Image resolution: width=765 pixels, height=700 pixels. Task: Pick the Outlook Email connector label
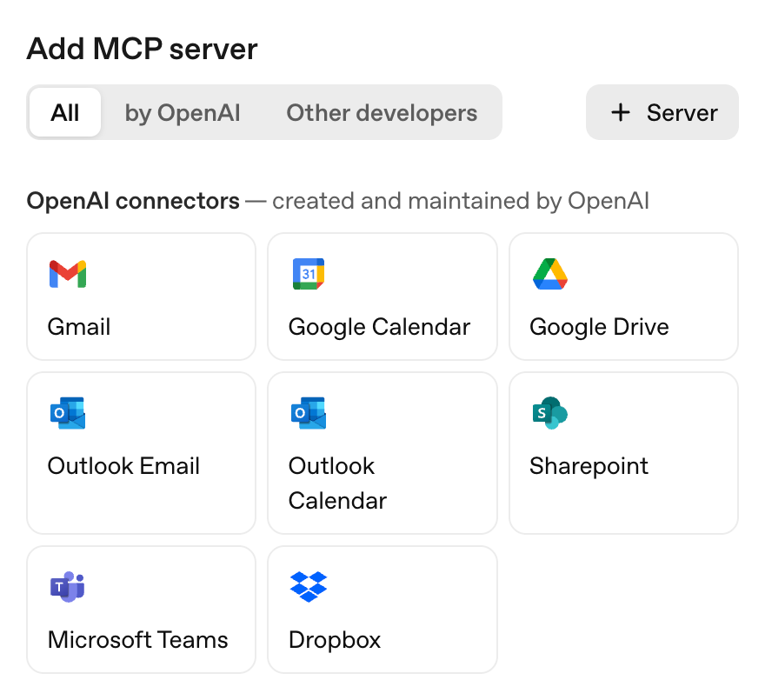tap(123, 466)
